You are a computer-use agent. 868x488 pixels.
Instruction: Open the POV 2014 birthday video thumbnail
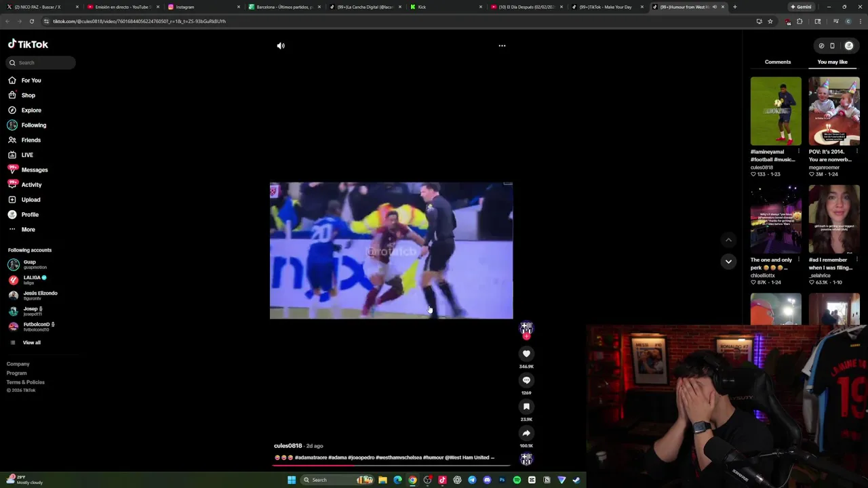tap(834, 110)
